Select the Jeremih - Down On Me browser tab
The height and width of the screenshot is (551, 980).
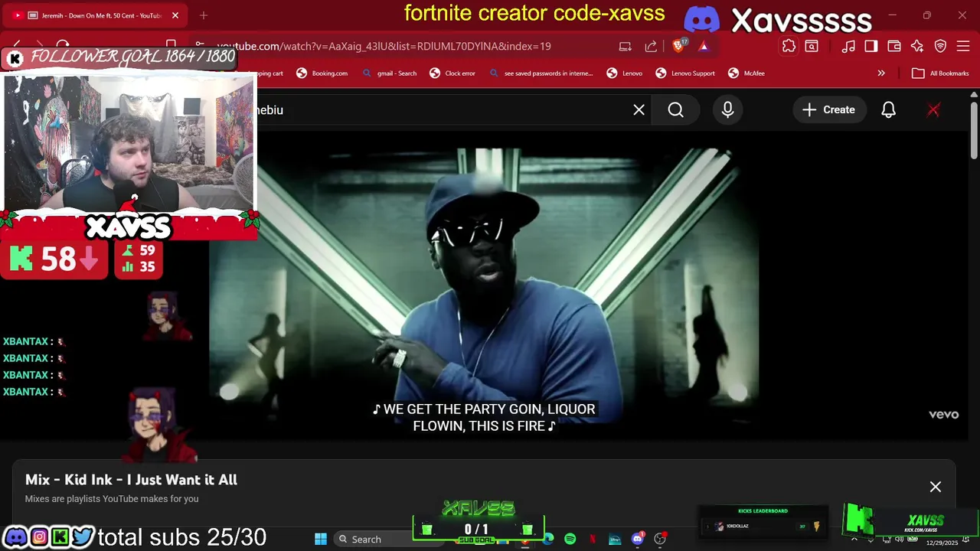pos(96,15)
